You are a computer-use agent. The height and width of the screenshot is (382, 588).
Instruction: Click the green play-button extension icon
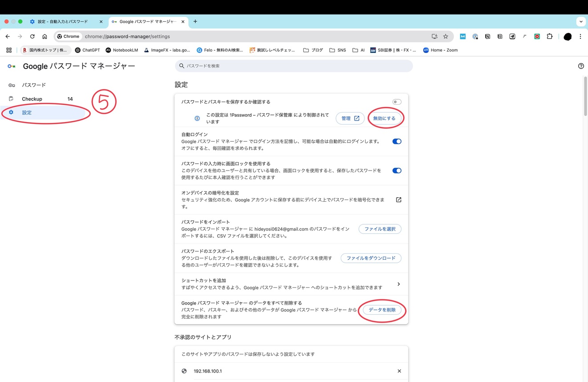coord(537,37)
